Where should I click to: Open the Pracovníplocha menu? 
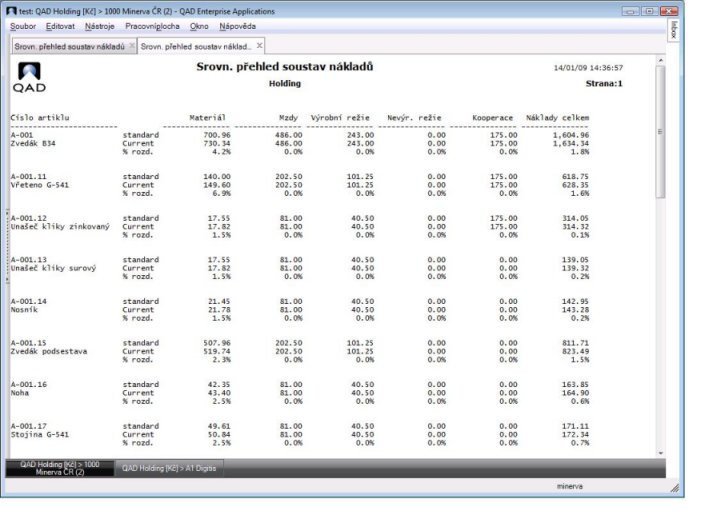point(152,27)
